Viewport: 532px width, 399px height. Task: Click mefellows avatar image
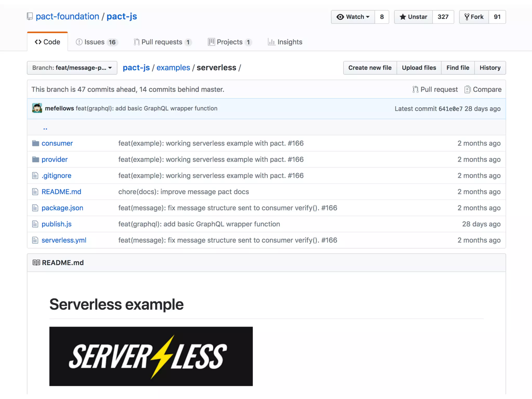coord(37,108)
